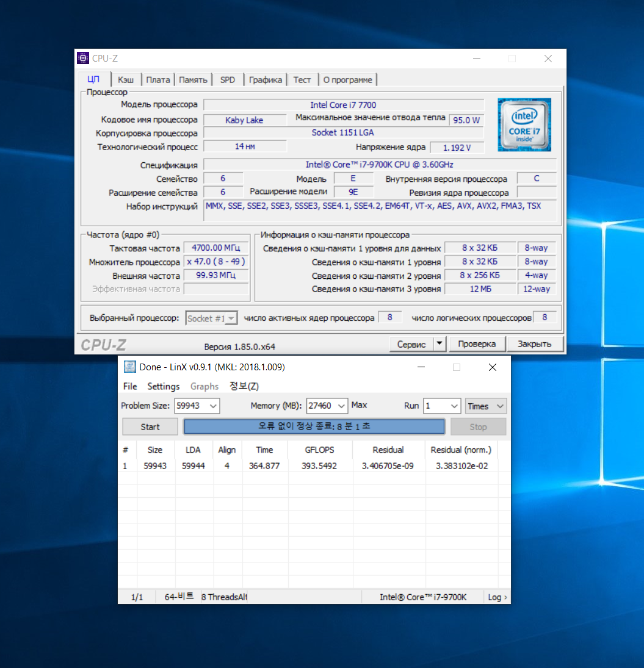Click the 393.5492 GFLOPS result cell

coord(319,466)
